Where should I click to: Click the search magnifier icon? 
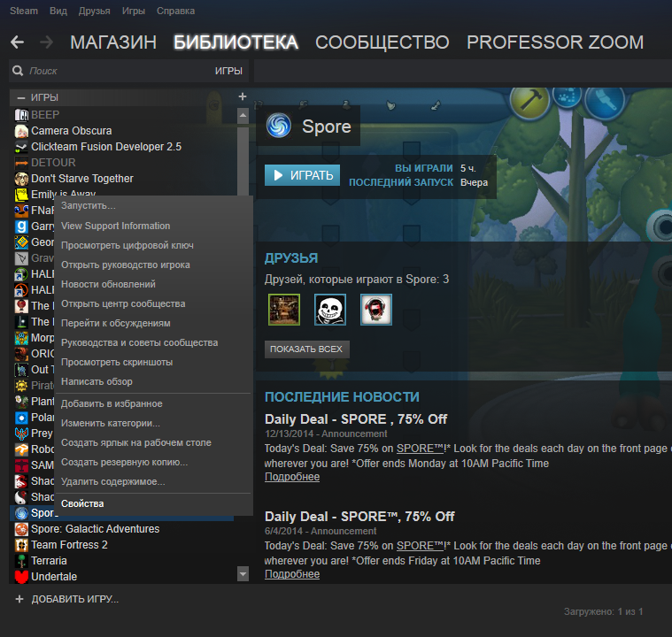pos(18,71)
